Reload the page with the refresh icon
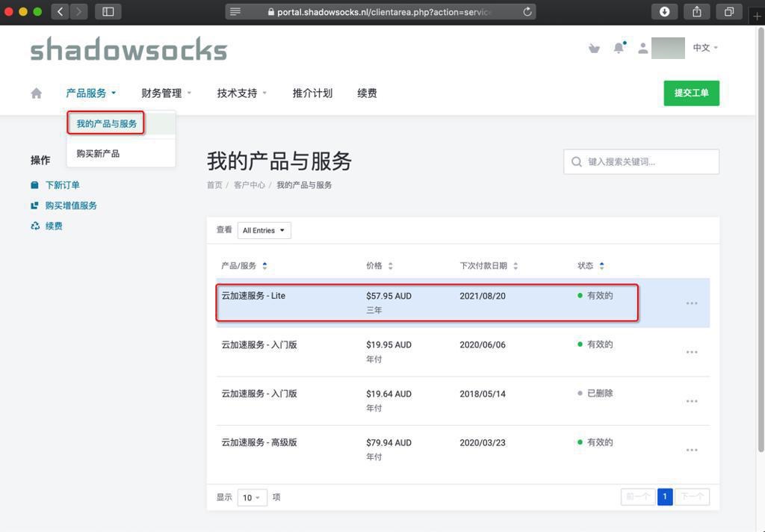765x532 pixels. point(527,12)
